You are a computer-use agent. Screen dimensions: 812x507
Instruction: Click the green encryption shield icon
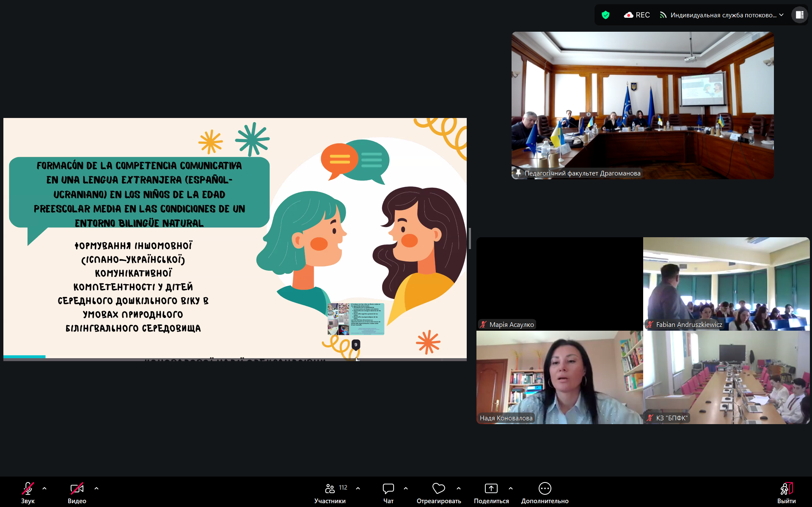pos(606,15)
